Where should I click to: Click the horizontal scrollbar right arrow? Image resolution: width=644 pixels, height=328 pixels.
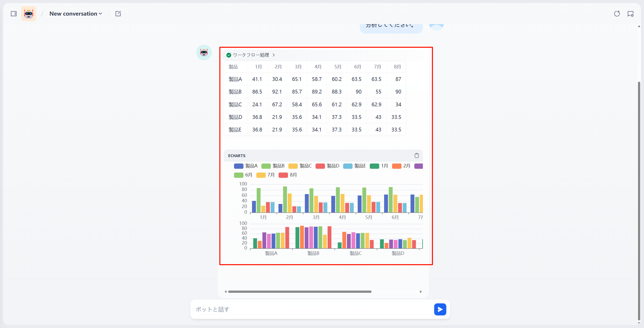coord(421,292)
